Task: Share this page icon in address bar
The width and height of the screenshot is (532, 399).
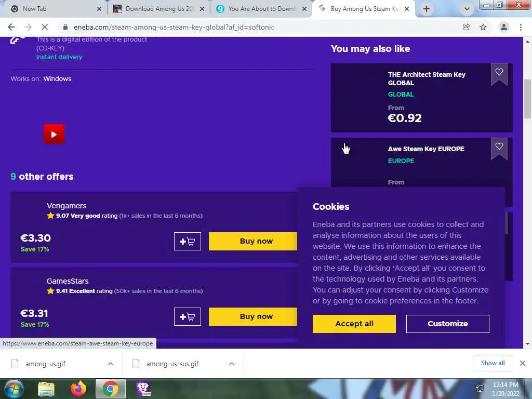Action: coord(467,27)
